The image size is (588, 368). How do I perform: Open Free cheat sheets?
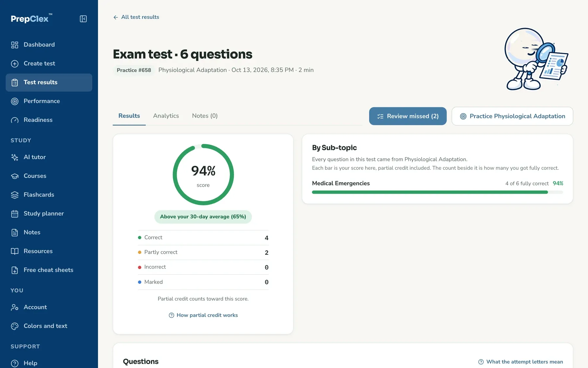point(49,270)
